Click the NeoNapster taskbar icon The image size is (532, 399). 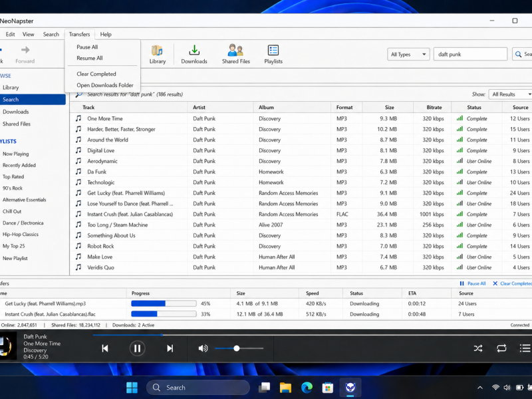350,388
